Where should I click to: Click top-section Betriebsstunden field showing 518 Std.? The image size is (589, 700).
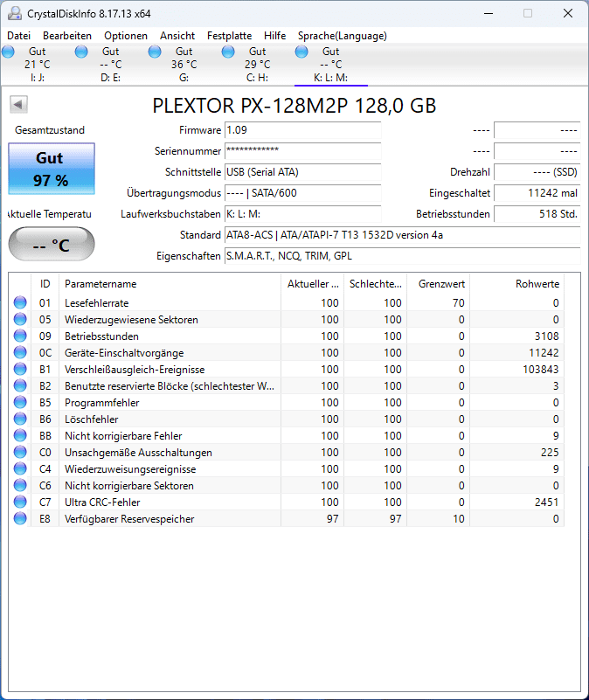[x=537, y=214]
